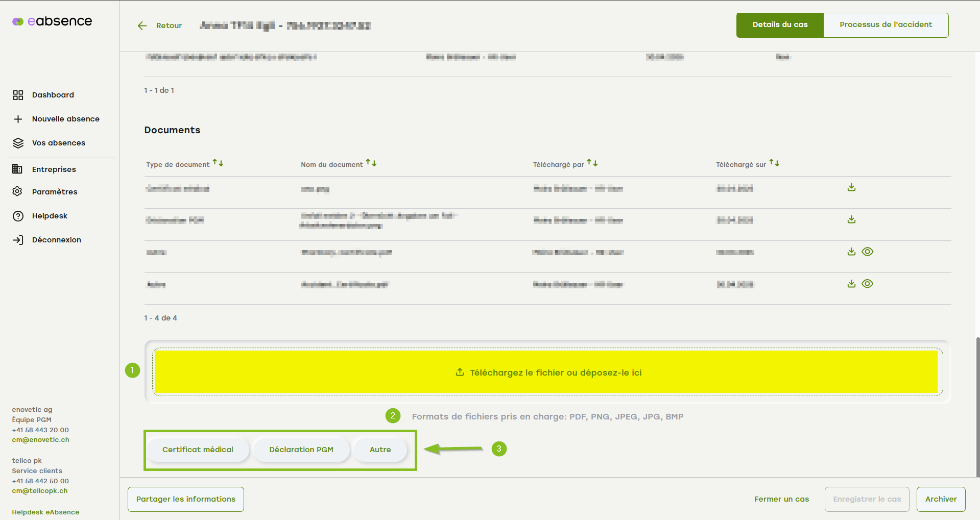
Task: Select the Certificat médical document type
Action: tap(198, 450)
